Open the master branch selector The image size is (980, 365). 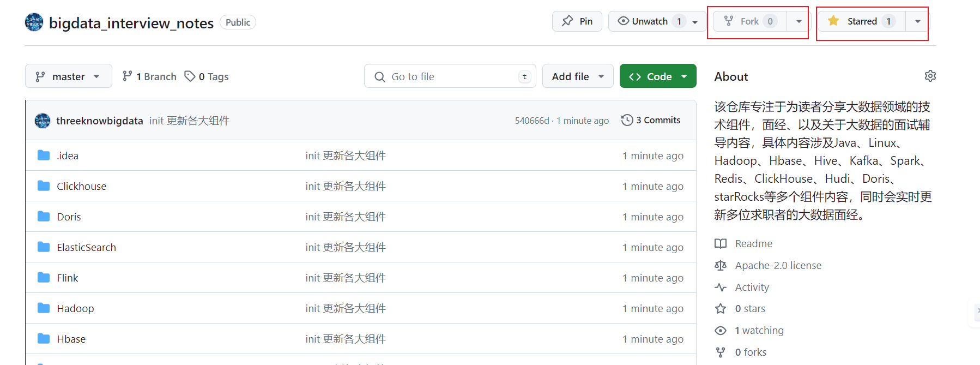click(69, 76)
